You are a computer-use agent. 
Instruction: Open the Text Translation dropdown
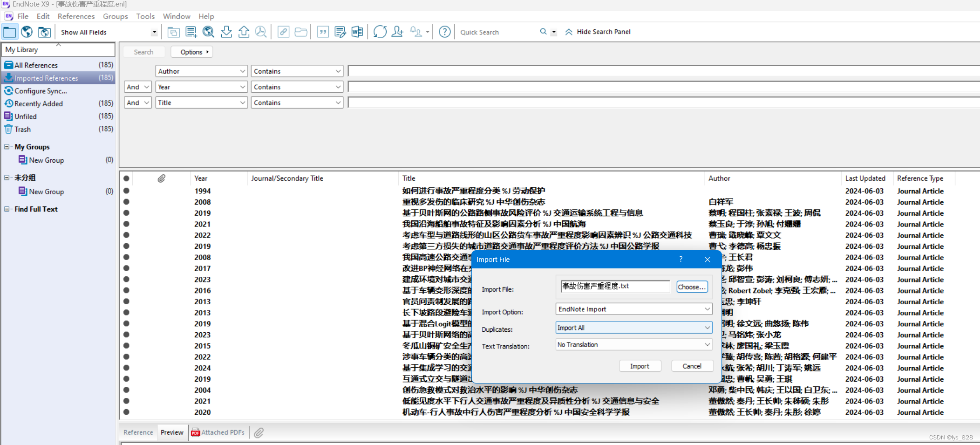coord(634,345)
